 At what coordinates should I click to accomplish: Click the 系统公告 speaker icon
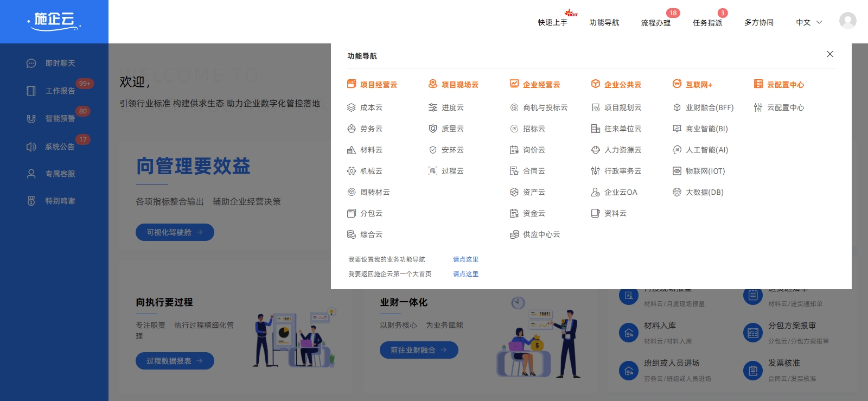(31, 147)
